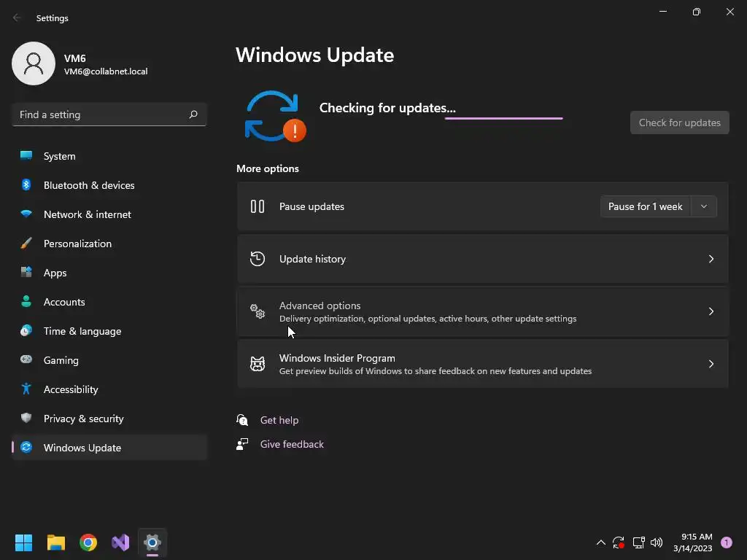Viewport: 747px width, 560px height.
Task: Click the Advanced options gears icon
Action: [x=258, y=311]
